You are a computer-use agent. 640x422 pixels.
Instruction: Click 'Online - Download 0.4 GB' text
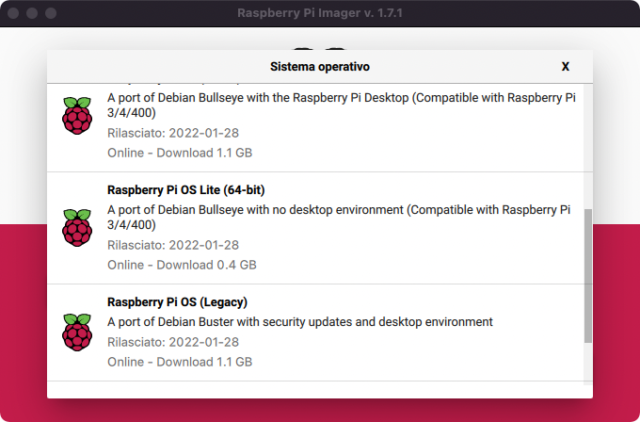(x=181, y=265)
